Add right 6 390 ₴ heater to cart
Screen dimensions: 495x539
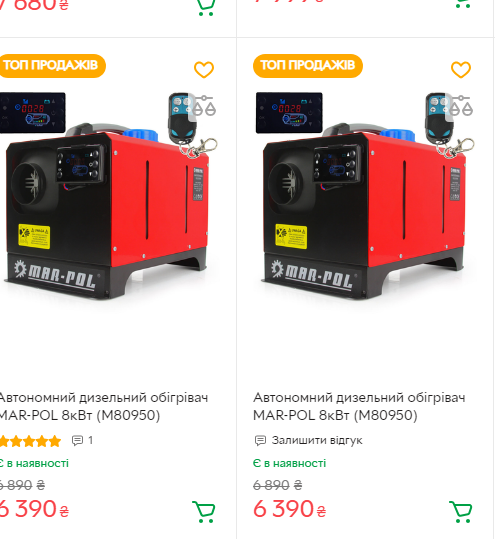pos(461,512)
